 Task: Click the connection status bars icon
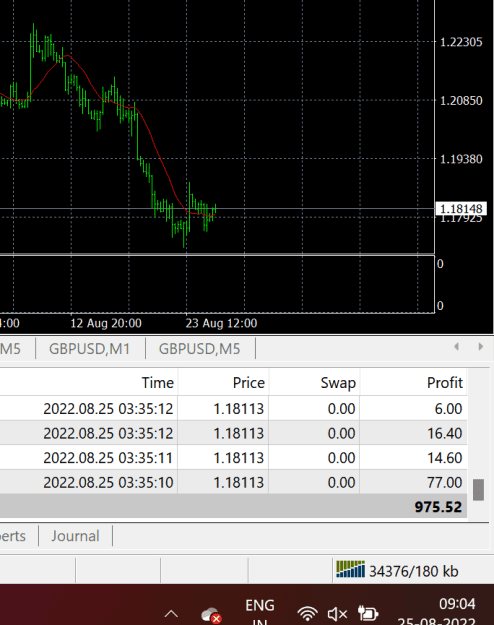click(350, 569)
